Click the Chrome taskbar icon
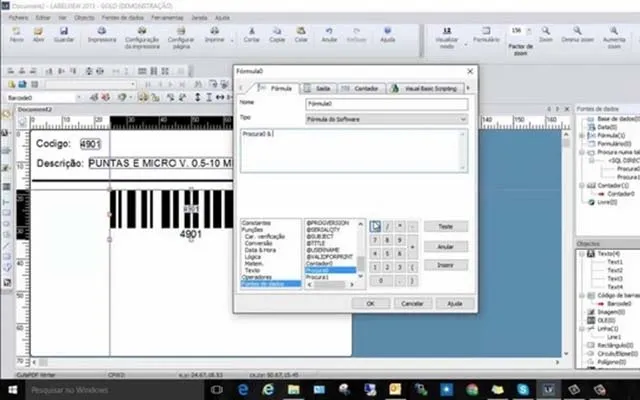Image resolution: width=640 pixels, height=400 pixels. [x=472, y=390]
